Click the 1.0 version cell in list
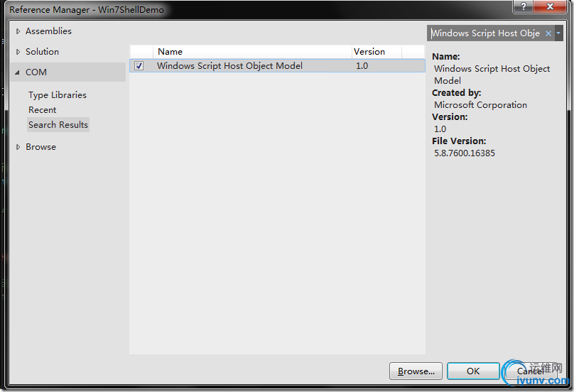This screenshot has width=574, height=392. tap(362, 66)
